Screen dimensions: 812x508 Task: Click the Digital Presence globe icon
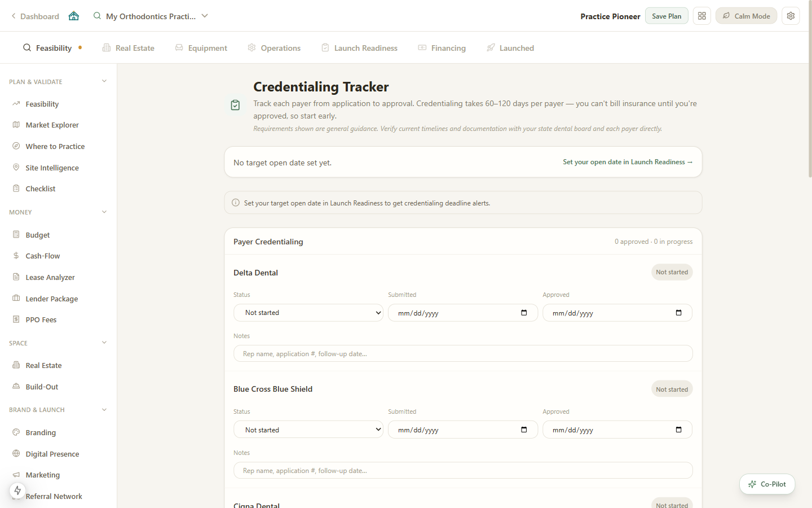point(16,453)
